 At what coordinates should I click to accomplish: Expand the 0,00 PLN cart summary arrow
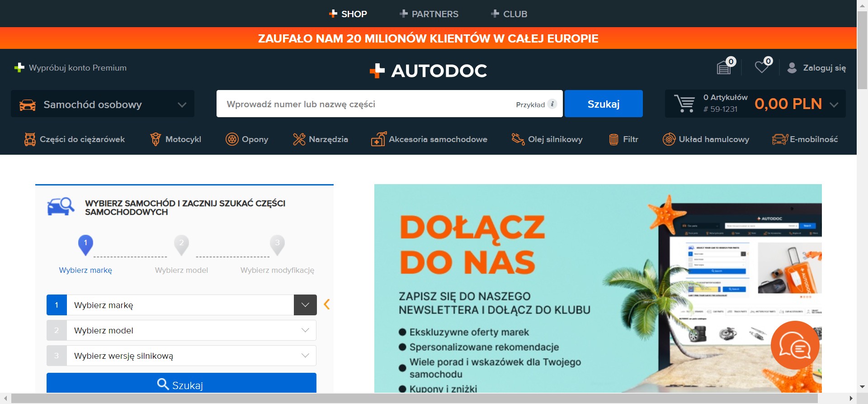[834, 105]
